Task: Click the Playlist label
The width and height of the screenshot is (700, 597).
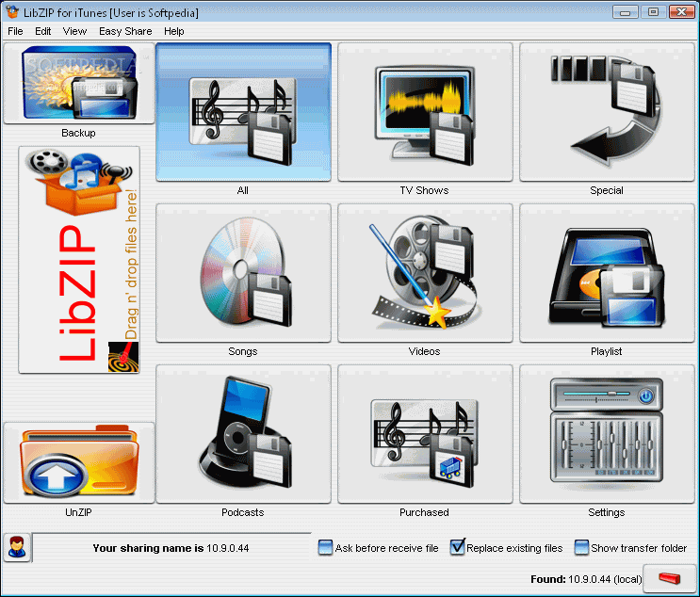Action: pos(606,351)
